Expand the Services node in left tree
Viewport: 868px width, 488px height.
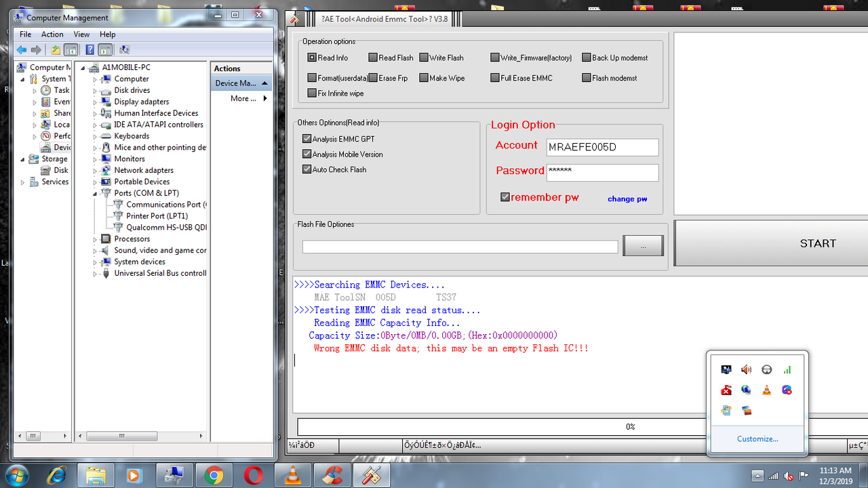coord(23,182)
